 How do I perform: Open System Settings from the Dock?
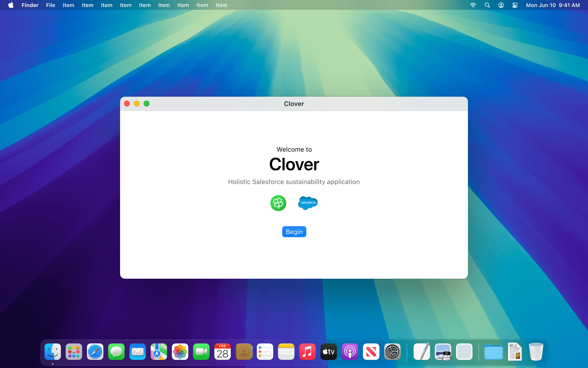tap(392, 352)
